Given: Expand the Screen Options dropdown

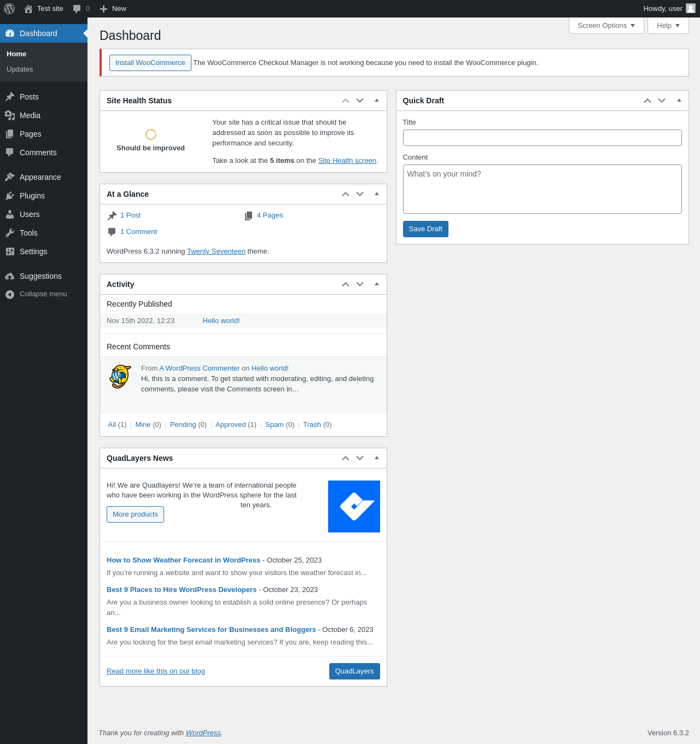Looking at the screenshot, I should pyautogui.click(x=606, y=26).
